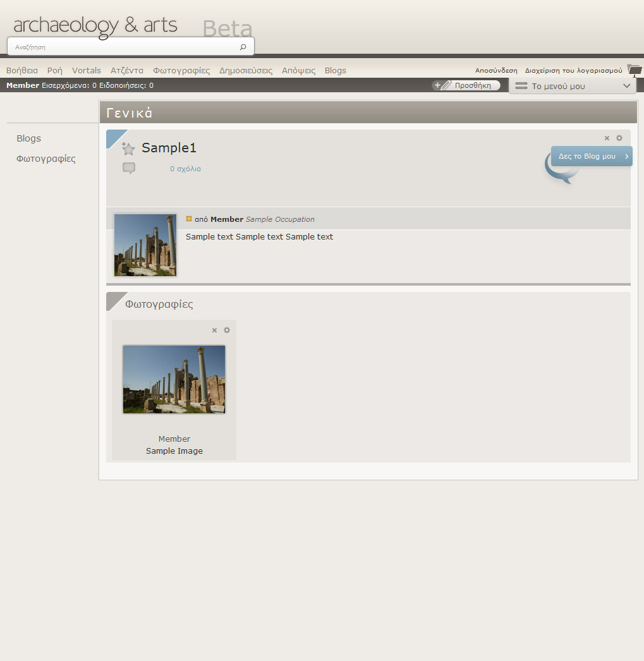Screen dimensions: 644x661
Task: Remove the Sample Image card with its X
Action: click(214, 330)
